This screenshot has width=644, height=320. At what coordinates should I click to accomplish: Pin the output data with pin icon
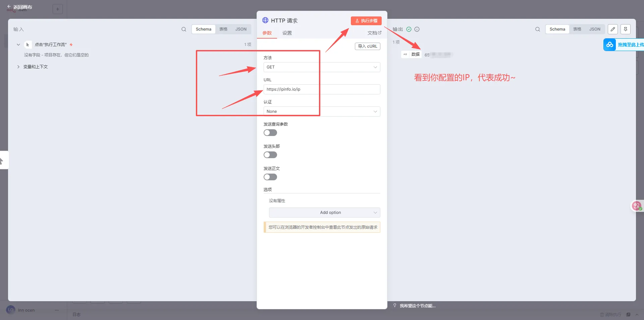coord(626,29)
